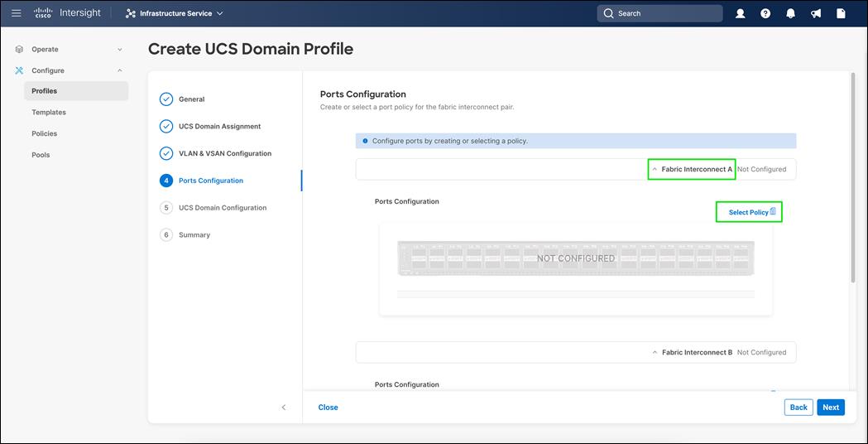Screen dimensions: 868x444
Task: Click the Infrastructure Service icon
Action: tap(131, 13)
